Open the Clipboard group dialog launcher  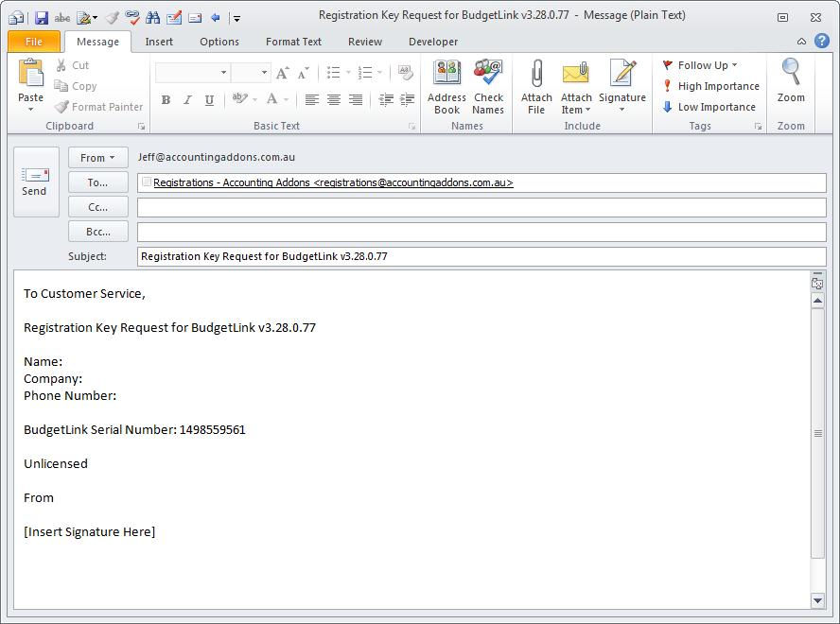(142, 127)
